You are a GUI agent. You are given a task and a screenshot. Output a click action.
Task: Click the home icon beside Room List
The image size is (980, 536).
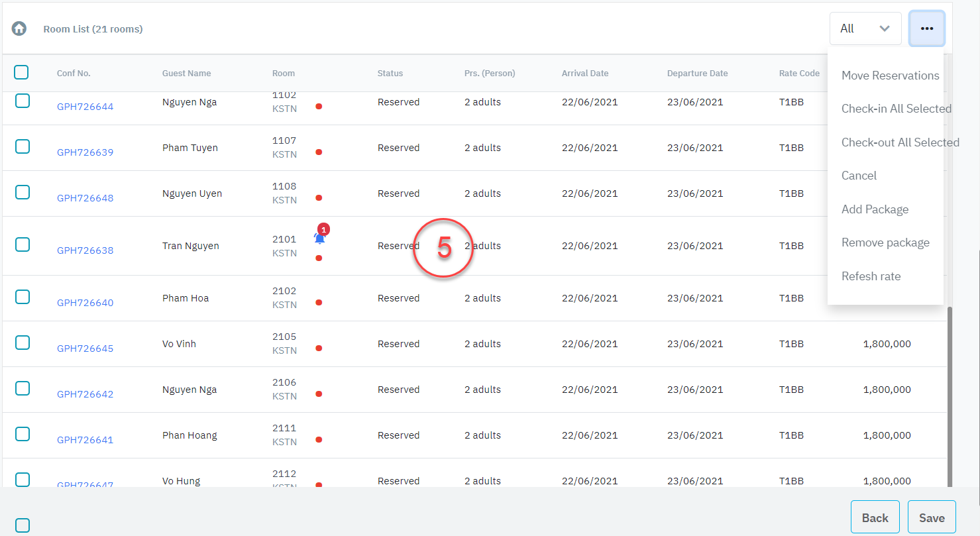pyautogui.click(x=19, y=28)
